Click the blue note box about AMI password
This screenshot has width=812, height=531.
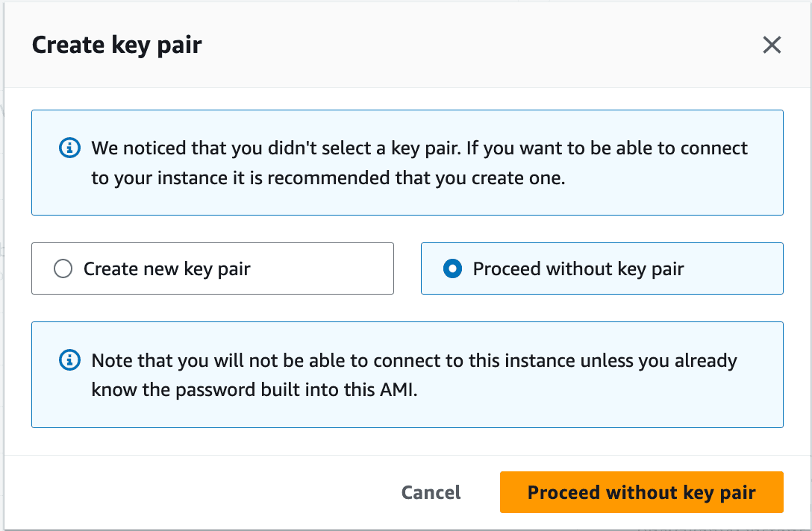[407, 374]
